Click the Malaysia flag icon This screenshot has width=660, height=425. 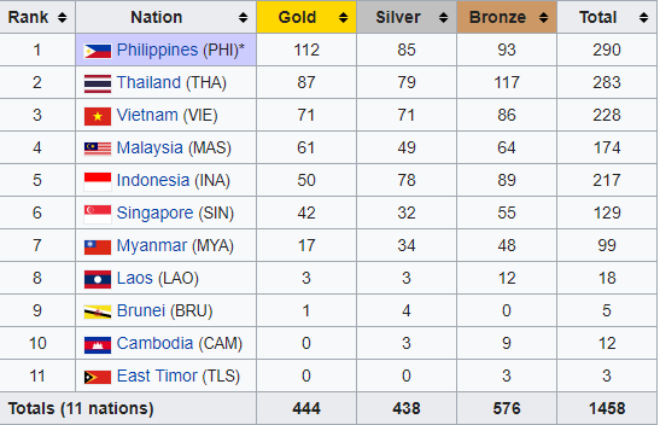click(x=98, y=149)
